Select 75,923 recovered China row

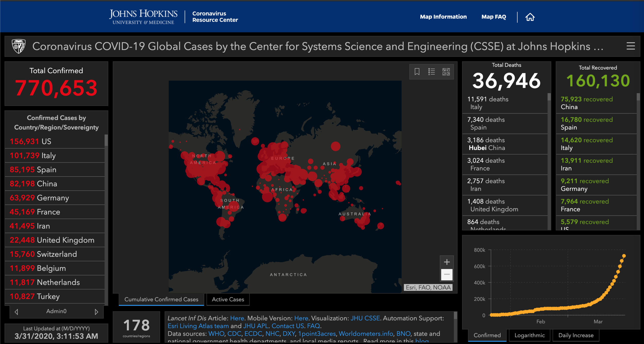pos(596,103)
